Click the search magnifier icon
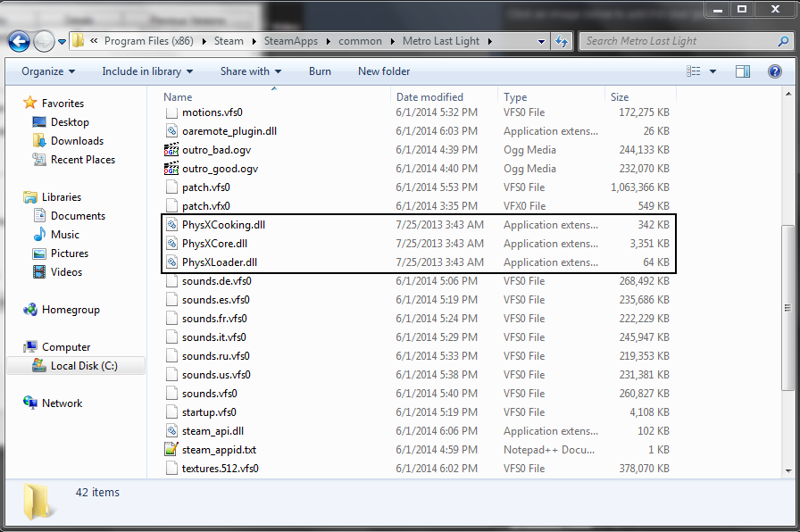The height and width of the screenshot is (532, 800). point(783,41)
